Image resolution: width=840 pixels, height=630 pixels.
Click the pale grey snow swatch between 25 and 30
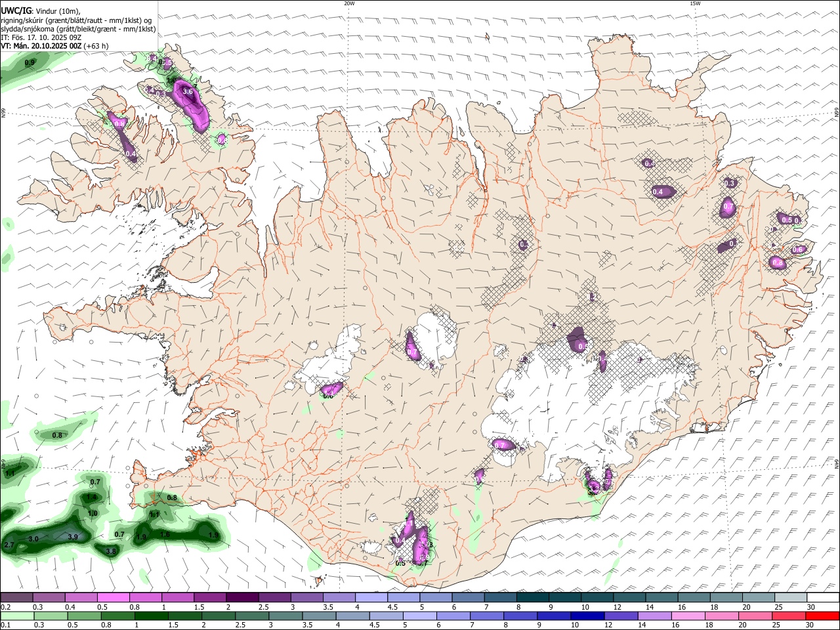pos(789,598)
